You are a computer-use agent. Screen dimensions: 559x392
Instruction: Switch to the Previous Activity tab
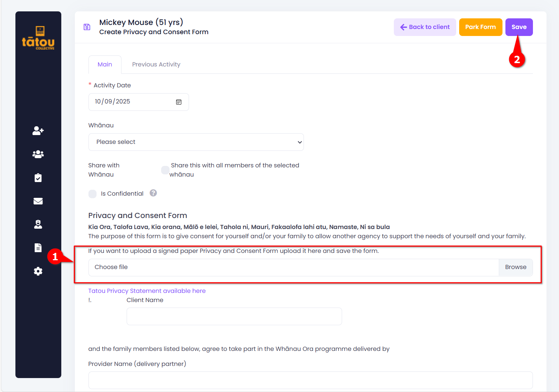(x=156, y=65)
